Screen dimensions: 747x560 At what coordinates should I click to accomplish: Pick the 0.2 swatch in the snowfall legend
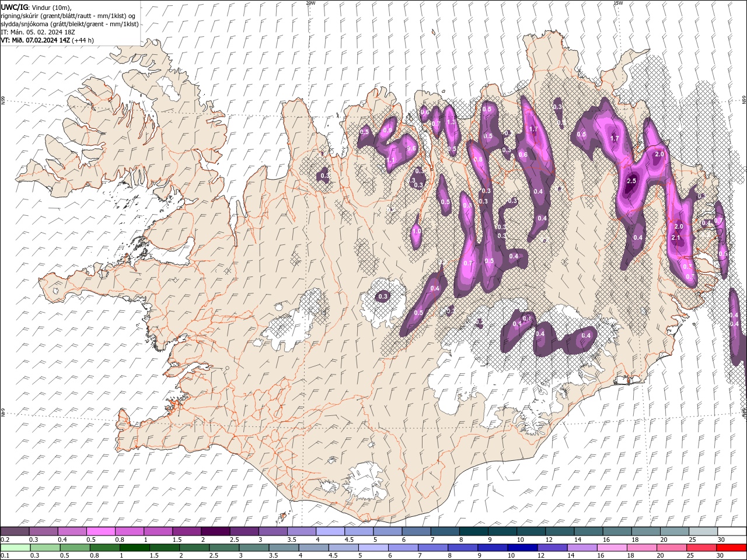point(15,531)
